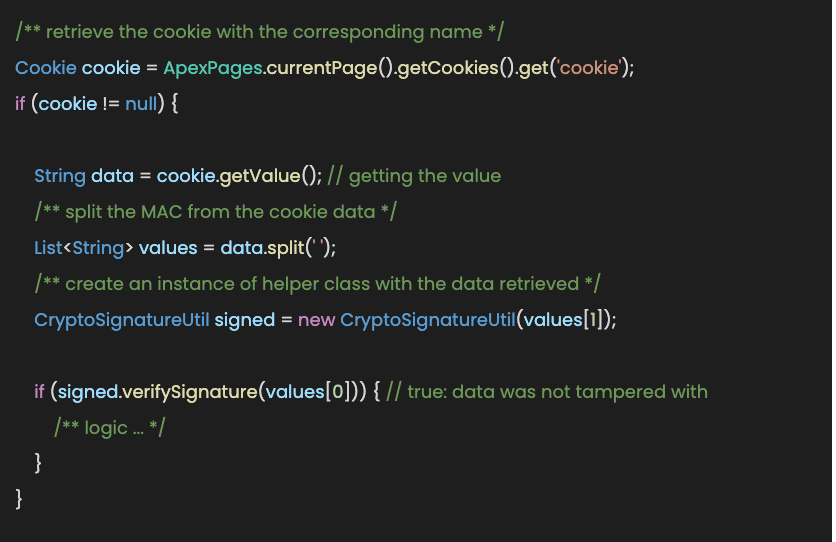
Task: Click the 'signed' variable declaration
Action: tap(244, 320)
